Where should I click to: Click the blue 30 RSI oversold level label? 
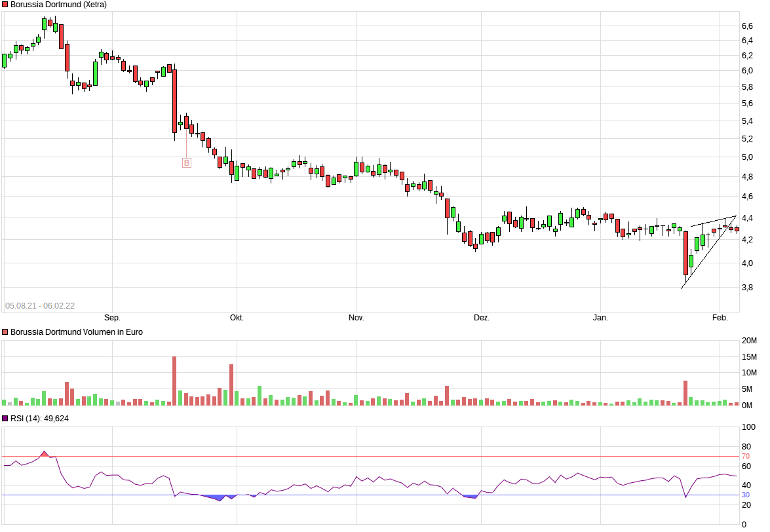click(x=745, y=495)
